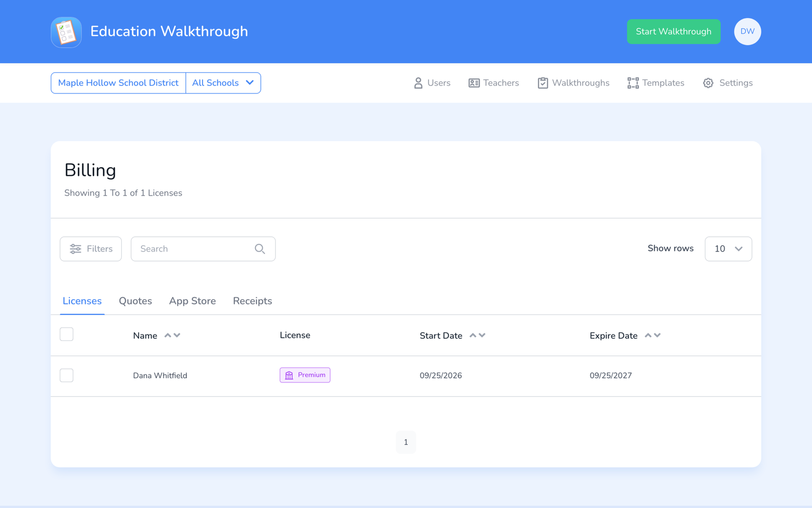Click the Premium license badge
812x508 pixels.
305,375
